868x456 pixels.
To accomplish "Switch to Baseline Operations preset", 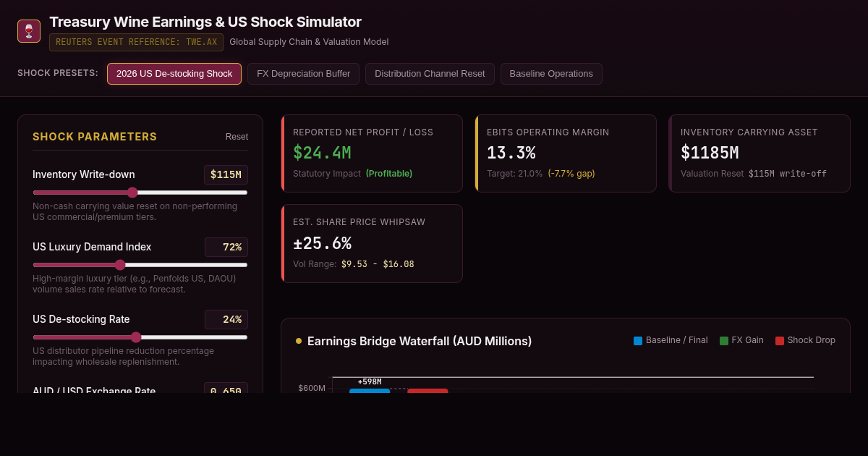I will [551, 74].
